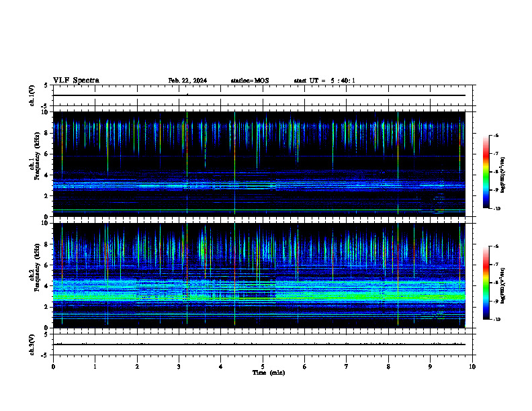Click the "9" tick label on the time axis

tap(430, 367)
